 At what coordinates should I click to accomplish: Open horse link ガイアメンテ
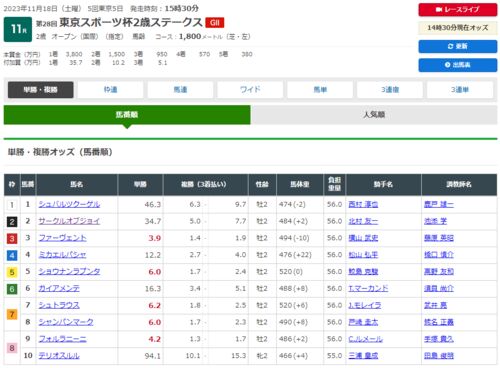[x=59, y=288]
